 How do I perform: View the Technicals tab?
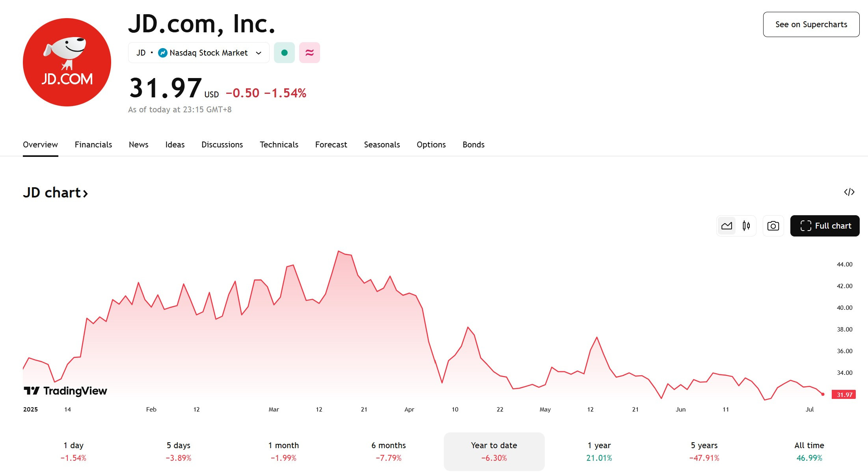[279, 145]
